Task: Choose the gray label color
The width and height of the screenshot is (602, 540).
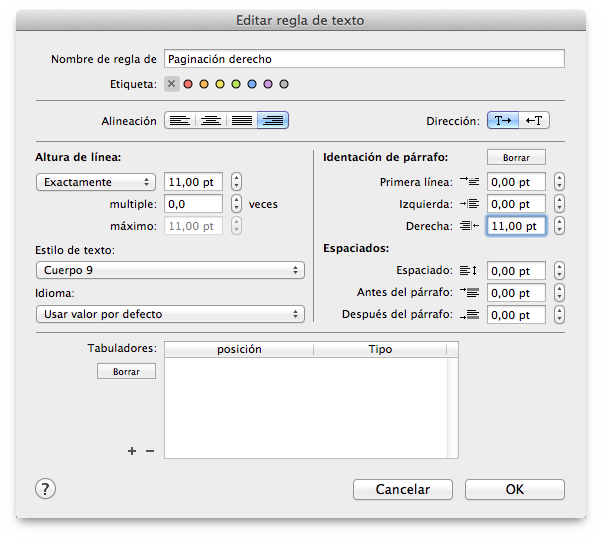Action: coord(284,84)
